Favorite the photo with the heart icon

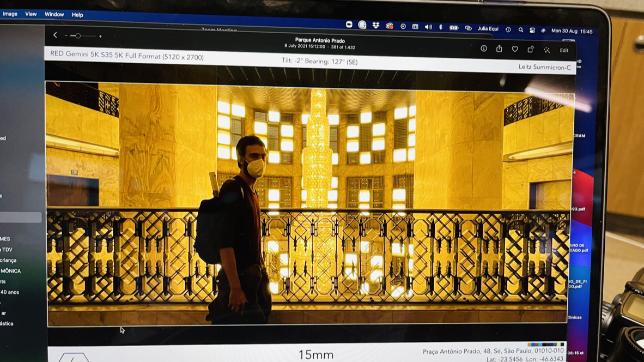point(515,49)
